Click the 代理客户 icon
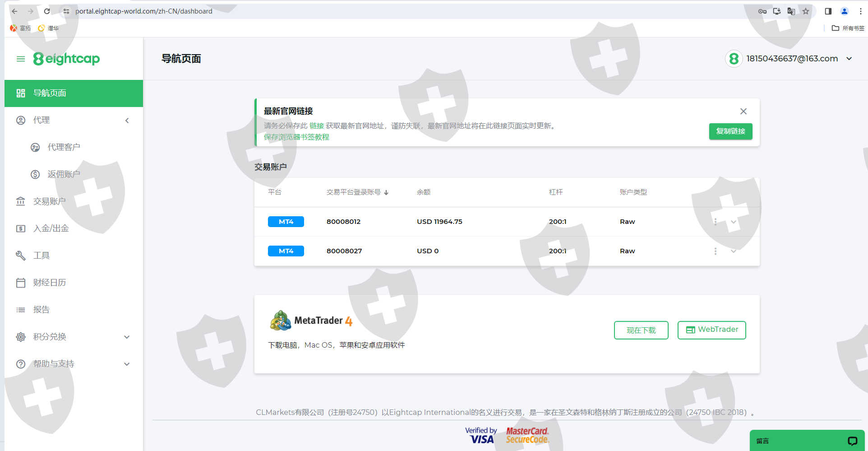This screenshot has height=451, width=868. pos(35,147)
